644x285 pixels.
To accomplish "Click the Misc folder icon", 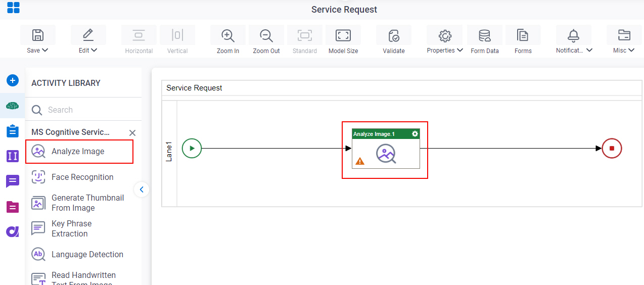I will [x=624, y=35].
